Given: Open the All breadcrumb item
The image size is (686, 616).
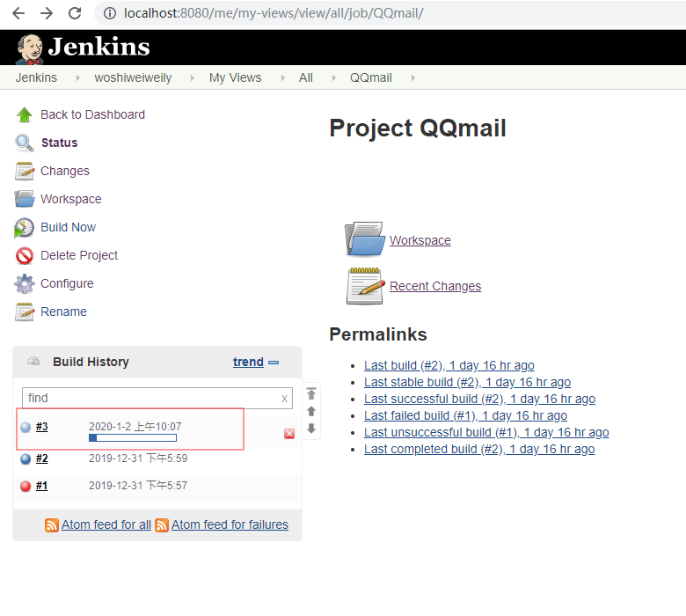Looking at the screenshot, I should pos(306,78).
